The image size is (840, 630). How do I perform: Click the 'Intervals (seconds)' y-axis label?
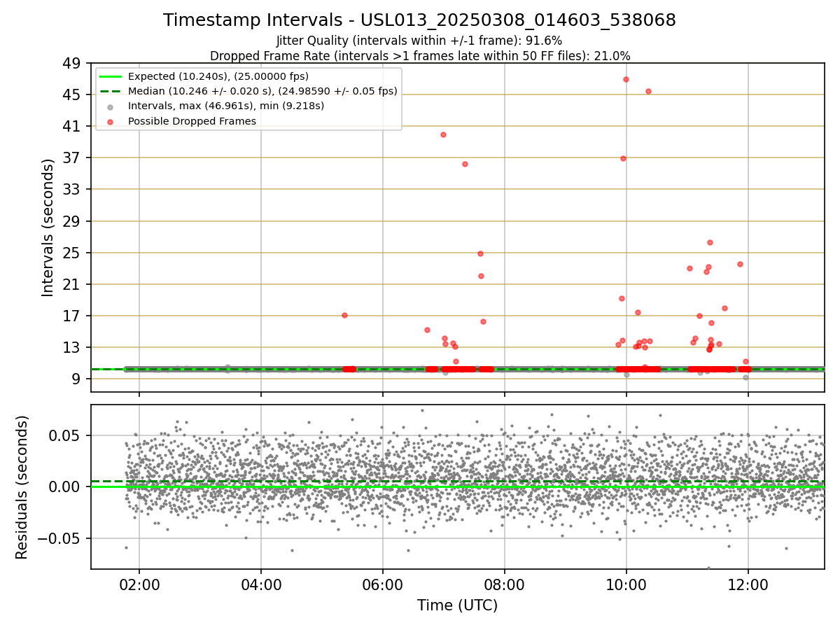pyautogui.click(x=48, y=227)
